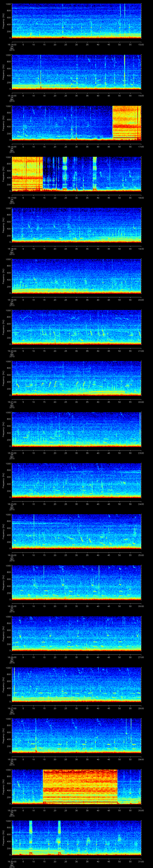This screenshot has height=868, width=153.
Task: Open the spectrogram panel starting at 16:21:00
Action: click(x=76, y=378)
